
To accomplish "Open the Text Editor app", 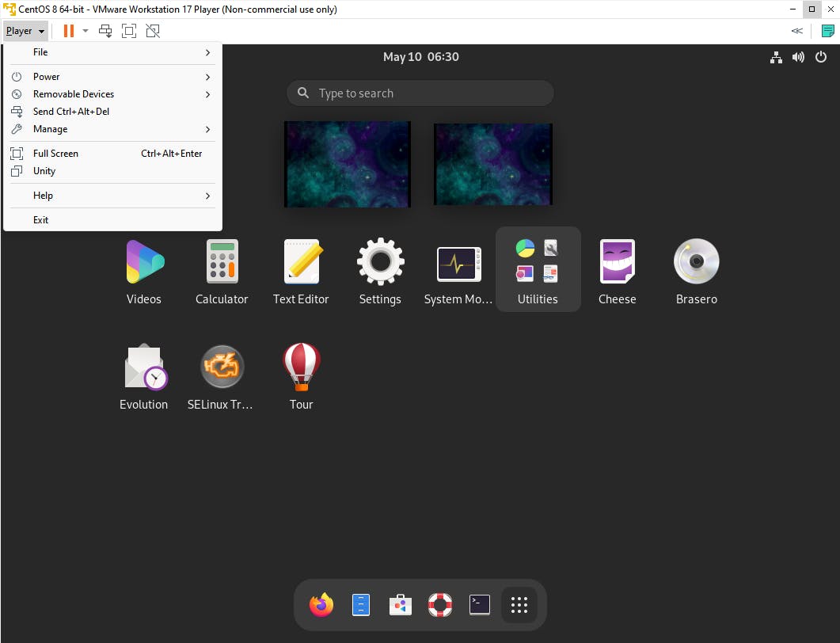I will point(301,271).
